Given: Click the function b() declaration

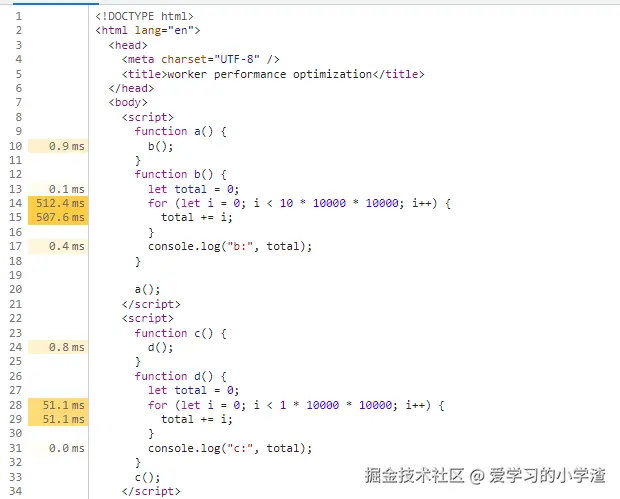Looking at the screenshot, I should coord(181,174).
